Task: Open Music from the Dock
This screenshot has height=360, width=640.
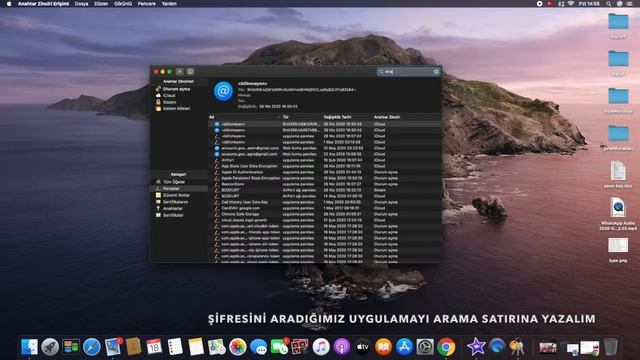Action: [x=321, y=347]
